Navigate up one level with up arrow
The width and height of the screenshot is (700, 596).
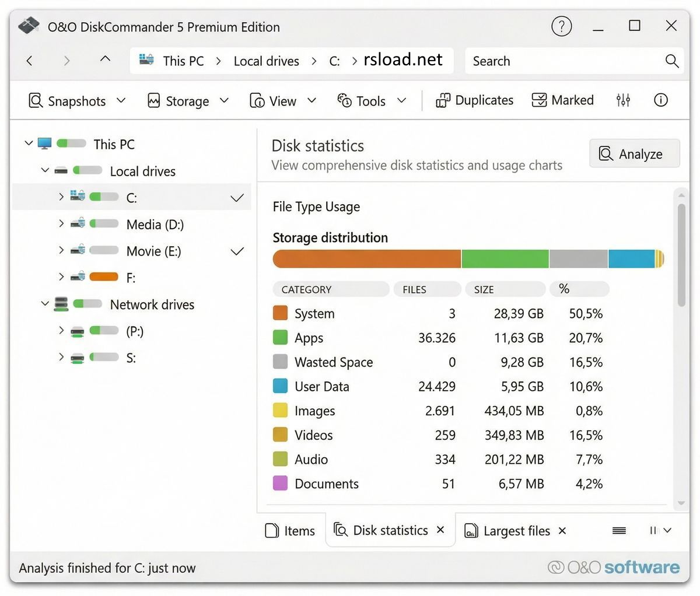[105, 60]
